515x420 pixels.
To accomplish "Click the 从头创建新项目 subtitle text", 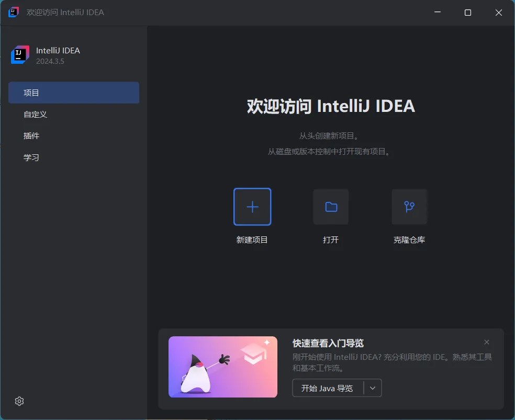I will pos(329,136).
